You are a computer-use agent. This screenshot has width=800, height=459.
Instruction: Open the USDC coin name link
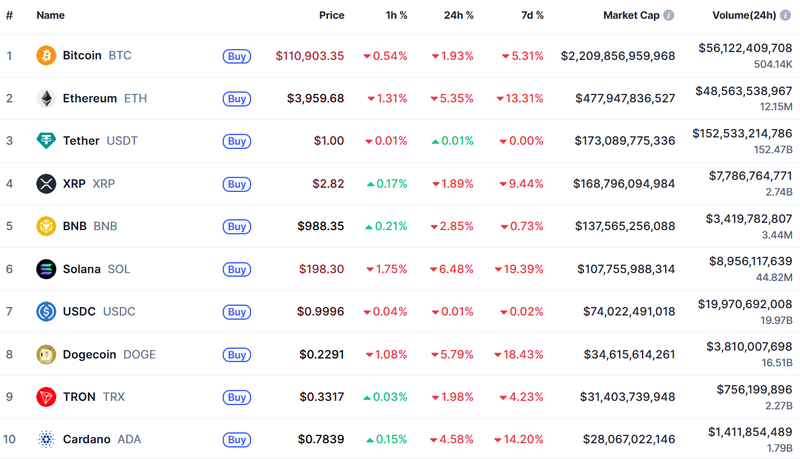[79, 311]
